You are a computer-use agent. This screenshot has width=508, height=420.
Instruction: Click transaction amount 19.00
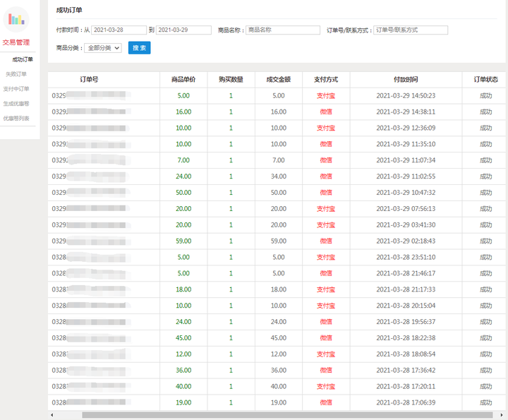point(279,402)
